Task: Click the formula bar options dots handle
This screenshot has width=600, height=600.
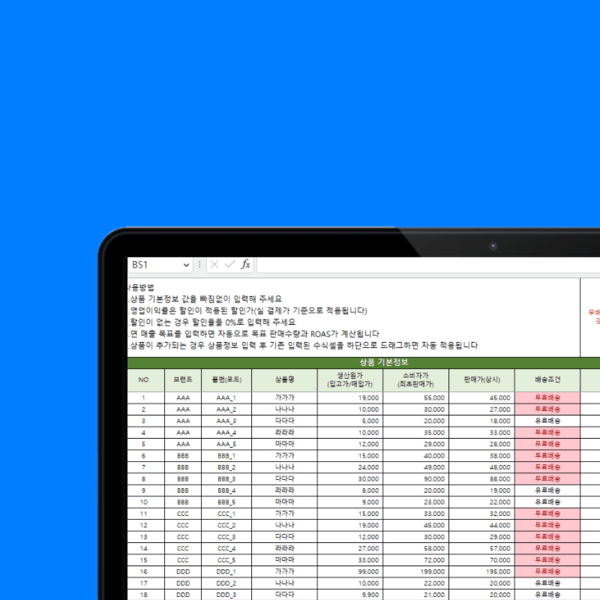Action: pos(199,264)
